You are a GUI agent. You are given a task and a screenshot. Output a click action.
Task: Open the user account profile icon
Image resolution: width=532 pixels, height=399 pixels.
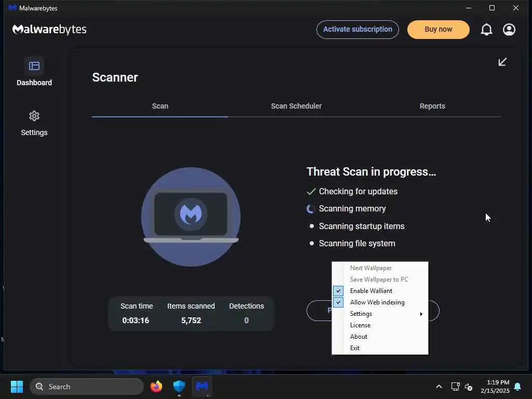509,30
